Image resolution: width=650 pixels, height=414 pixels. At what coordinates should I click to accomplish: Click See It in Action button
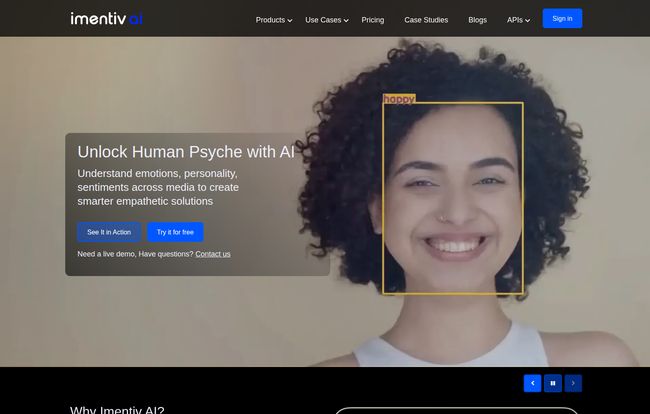(x=109, y=232)
